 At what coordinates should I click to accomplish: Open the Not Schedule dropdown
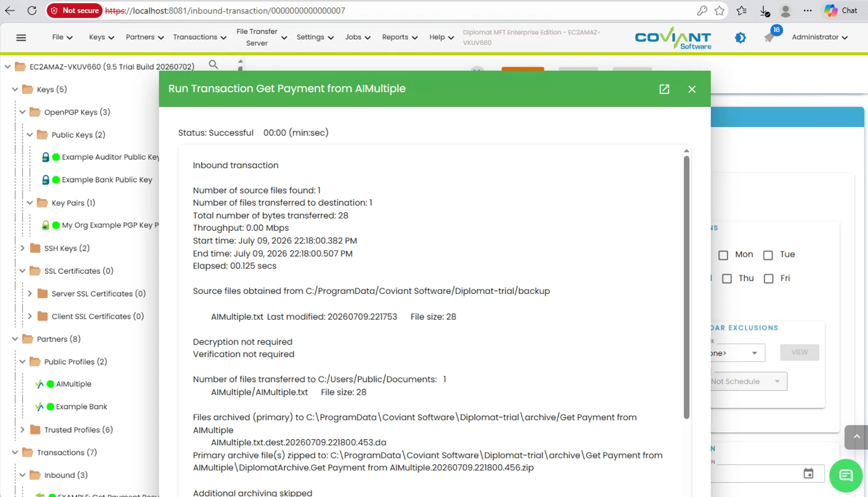[749, 382]
